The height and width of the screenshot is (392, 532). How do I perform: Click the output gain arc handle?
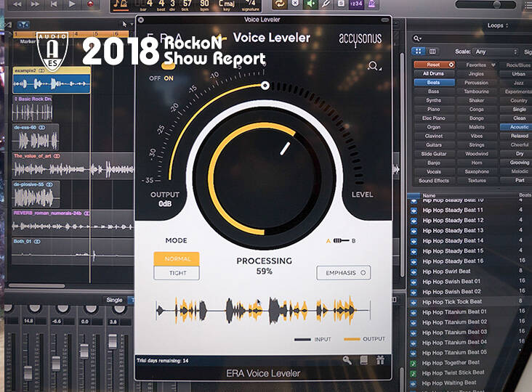coord(265,86)
